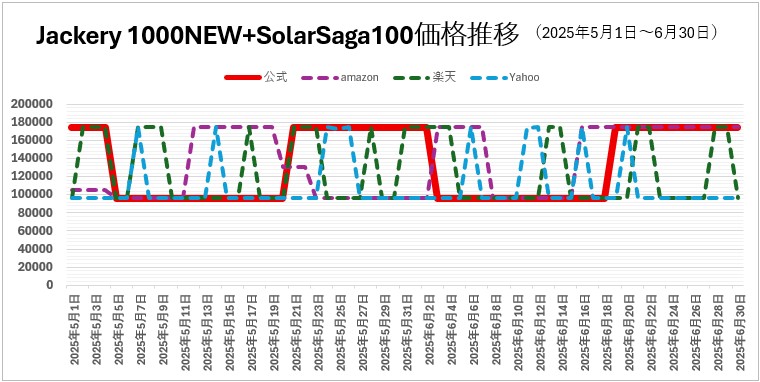Click the 公式 legend entry
Screen dimensions: 760x382
tap(256, 78)
